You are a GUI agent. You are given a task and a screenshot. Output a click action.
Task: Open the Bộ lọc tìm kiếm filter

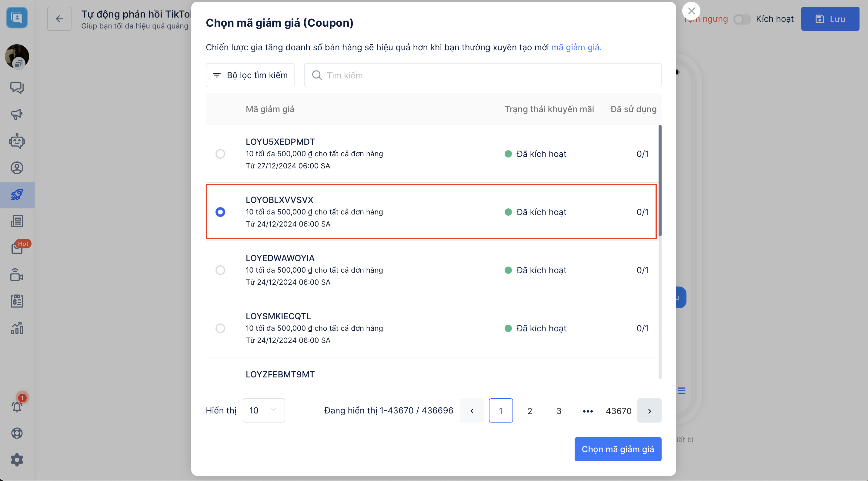tap(250, 75)
